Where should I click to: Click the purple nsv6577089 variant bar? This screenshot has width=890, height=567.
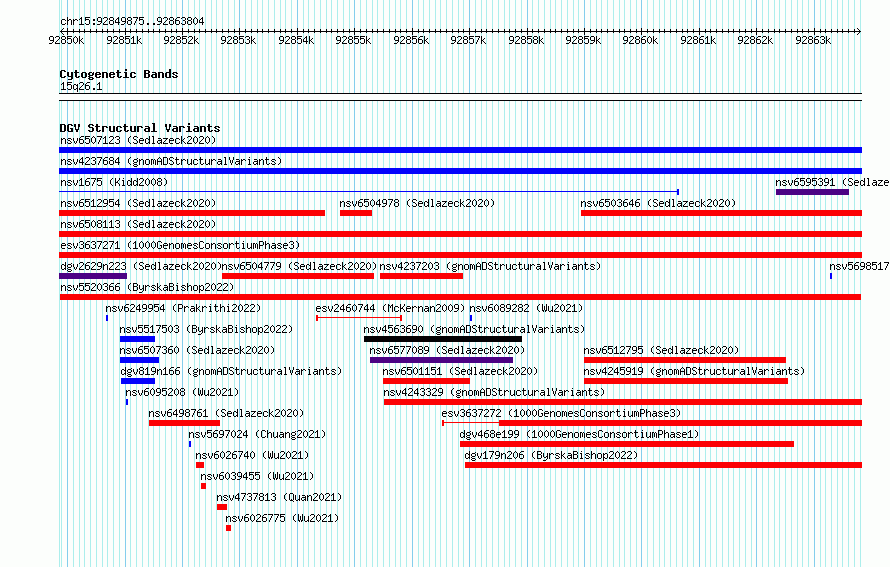coord(441,360)
